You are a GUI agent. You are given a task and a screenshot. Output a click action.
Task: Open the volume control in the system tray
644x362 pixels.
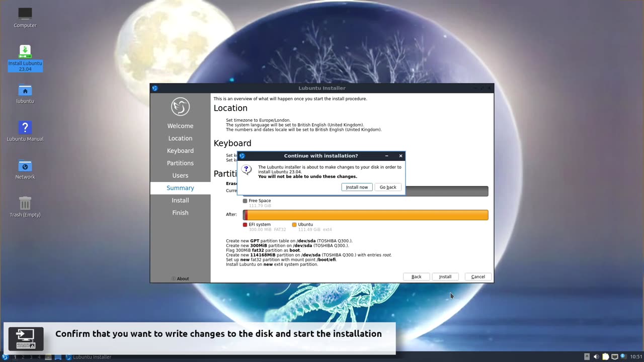point(596,357)
